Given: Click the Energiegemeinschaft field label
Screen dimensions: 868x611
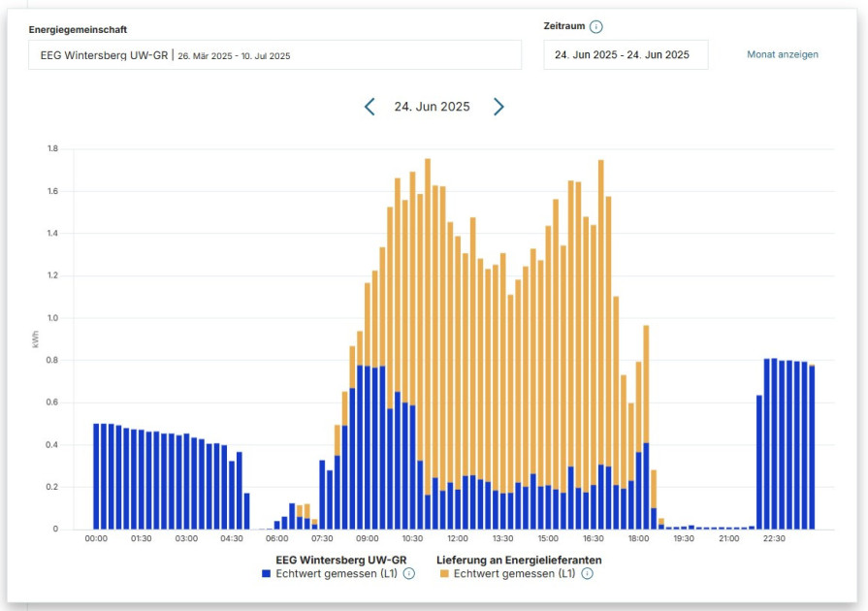Looking at the screenshot, I should (78, 30).
